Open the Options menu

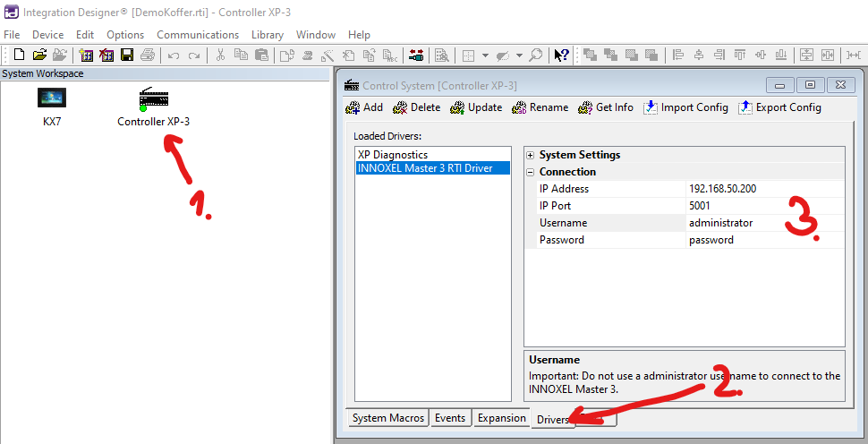[125, 34]
